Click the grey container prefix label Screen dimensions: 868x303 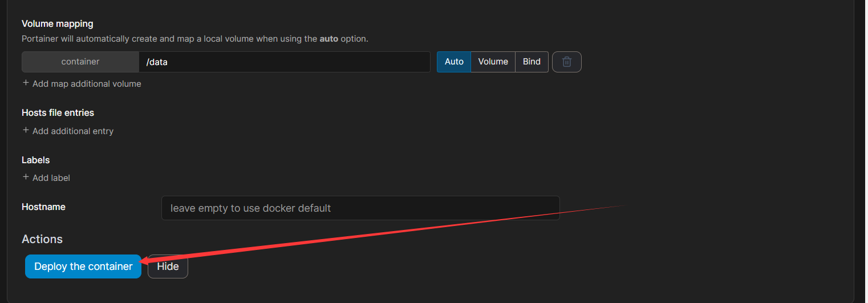[x=80, y=62]
